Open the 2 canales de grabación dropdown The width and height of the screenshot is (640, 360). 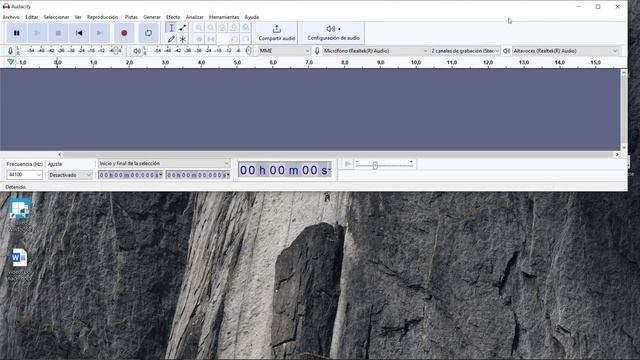465,51
